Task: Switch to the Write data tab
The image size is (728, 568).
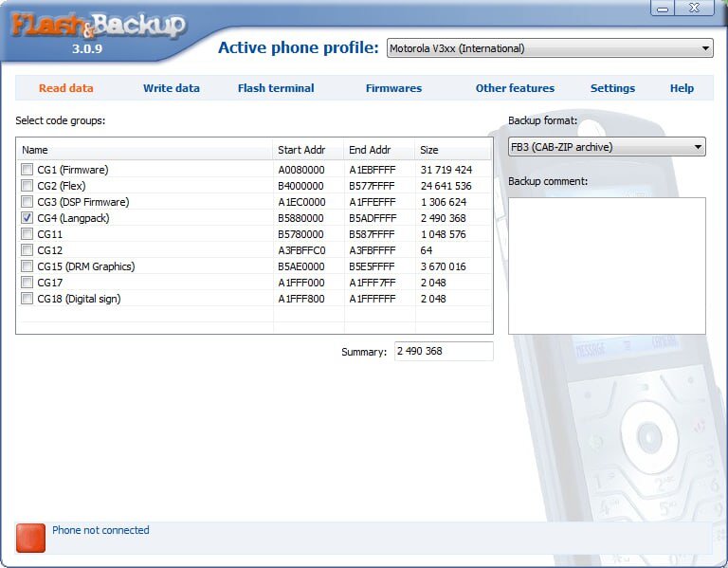Action: click(x=172, y=88)
